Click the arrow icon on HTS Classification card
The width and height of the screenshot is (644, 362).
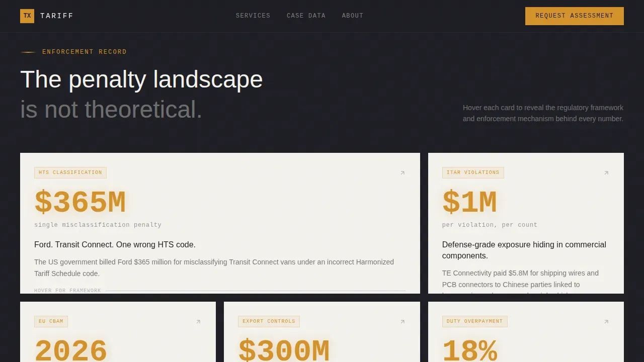tap(403, 173)
